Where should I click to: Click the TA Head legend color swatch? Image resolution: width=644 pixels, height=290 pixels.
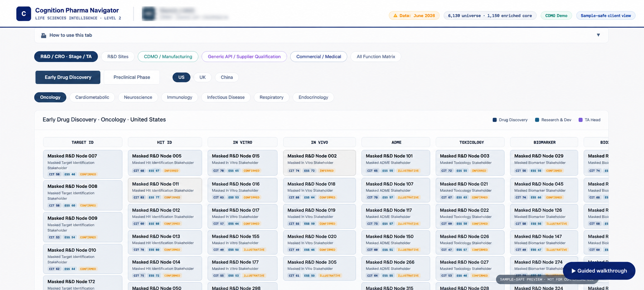[x=581, y=120]
